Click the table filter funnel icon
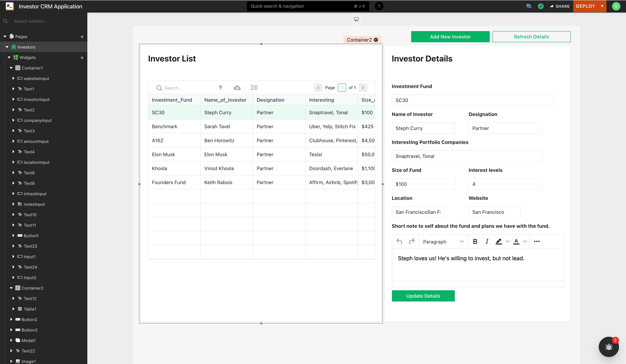 220,88
